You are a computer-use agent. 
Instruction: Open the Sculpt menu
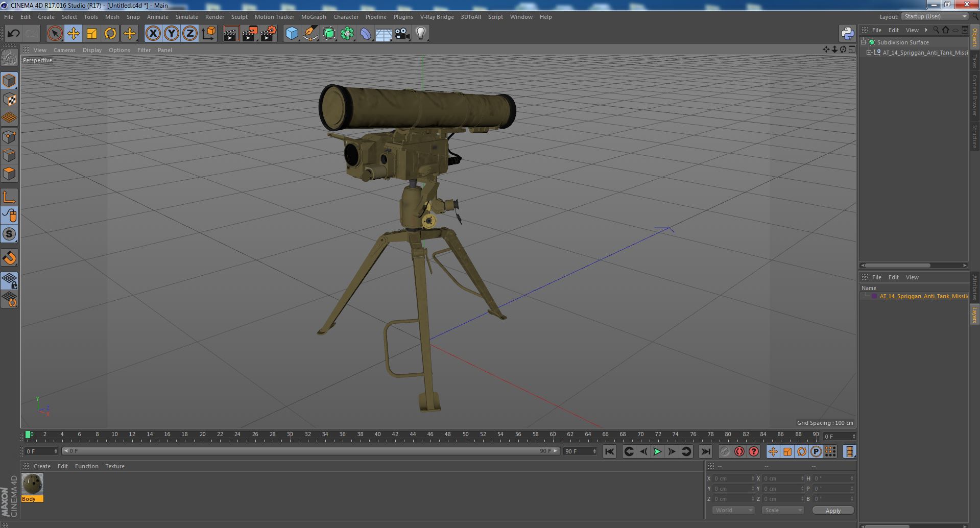pos(239,17)
